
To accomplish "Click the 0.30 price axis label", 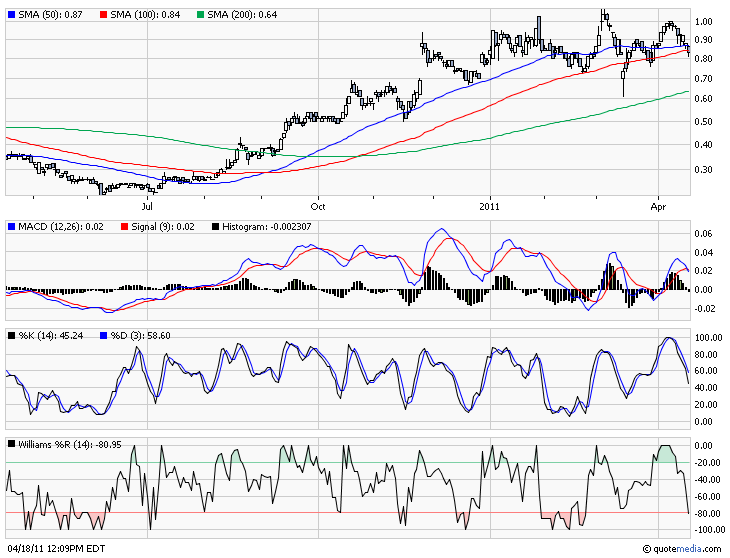I will pos(703,169).
